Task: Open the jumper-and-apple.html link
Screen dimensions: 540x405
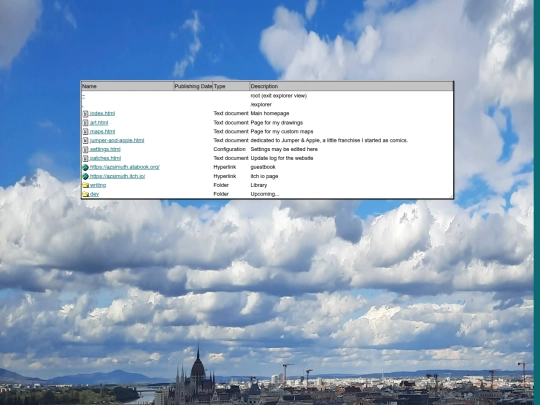Action: [117, 141]
